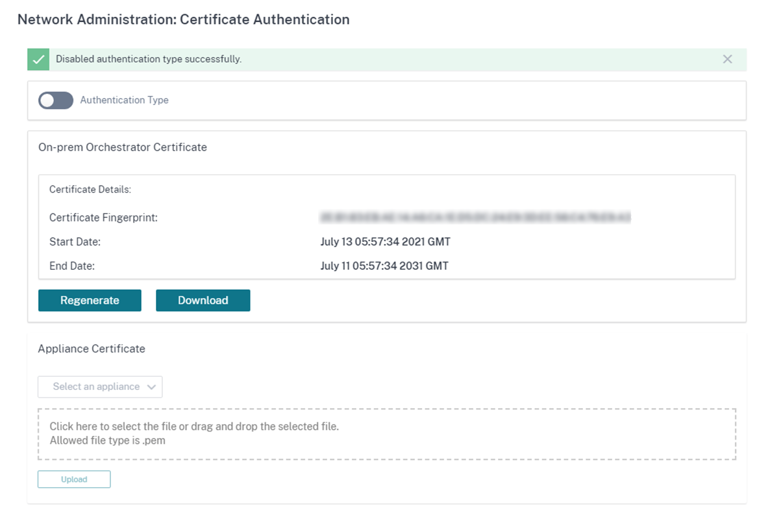Click the Appliance Certificate section heading
Image resolution: width=770 pixels, height=532 pixels.
(92, 349)
